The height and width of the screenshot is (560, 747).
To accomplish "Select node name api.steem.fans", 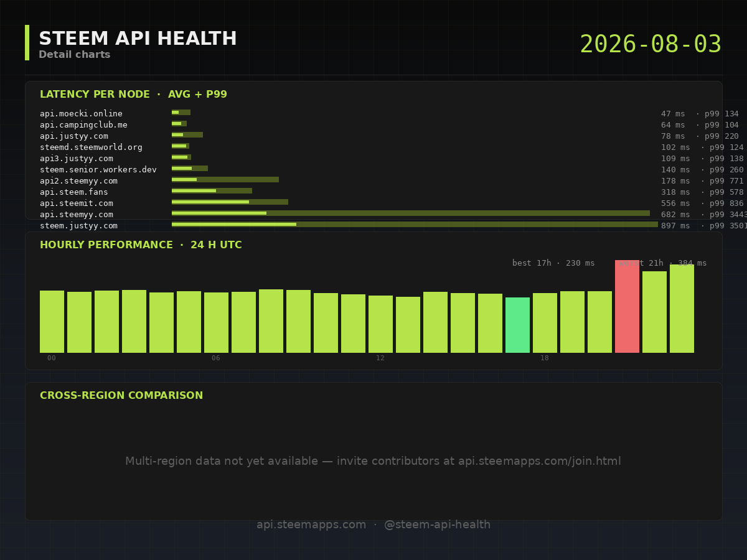I will (x=74, y=192).
